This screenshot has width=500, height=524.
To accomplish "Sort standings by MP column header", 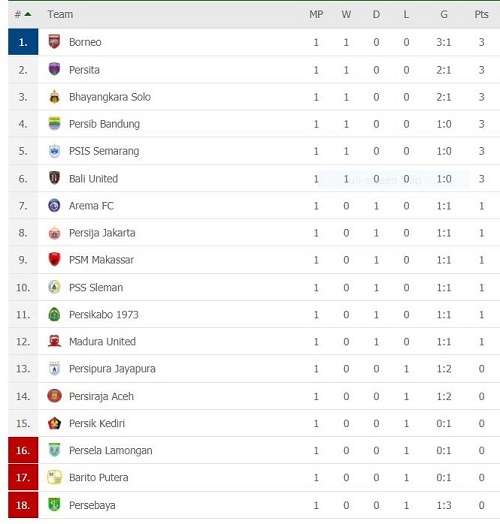I will (x=316, y=14).
